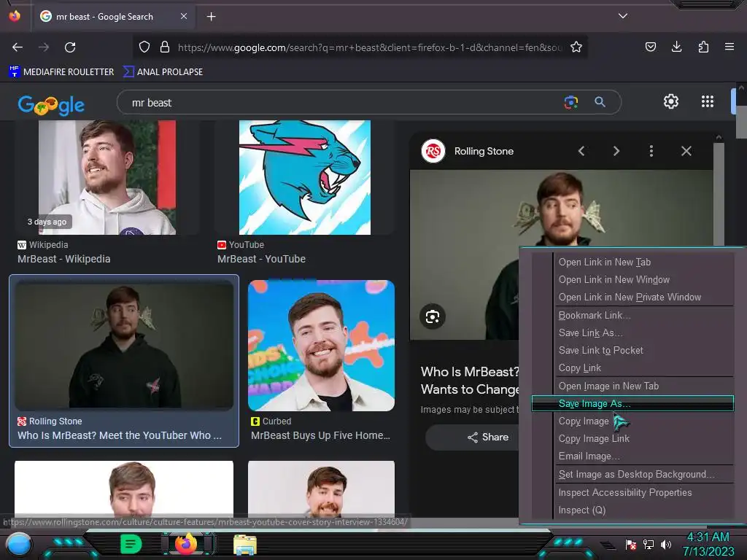The width and height of the screenshot is (747, 560).
Task: List all tabs dropdown arrow
Action: coord(623,16)
